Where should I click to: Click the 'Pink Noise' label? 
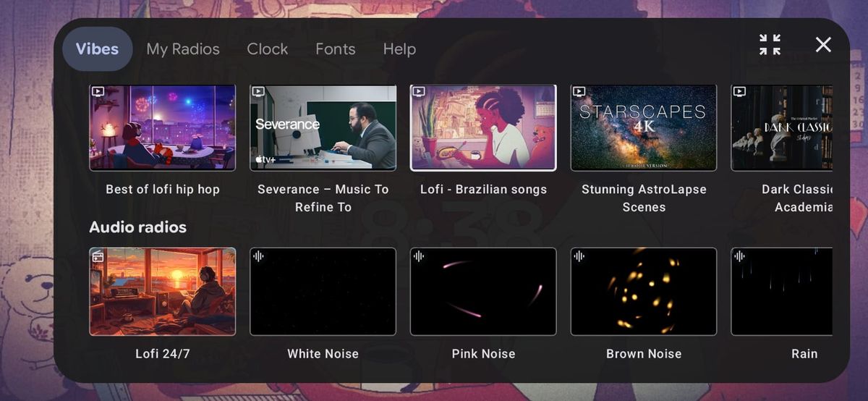(x=483, y=354)
